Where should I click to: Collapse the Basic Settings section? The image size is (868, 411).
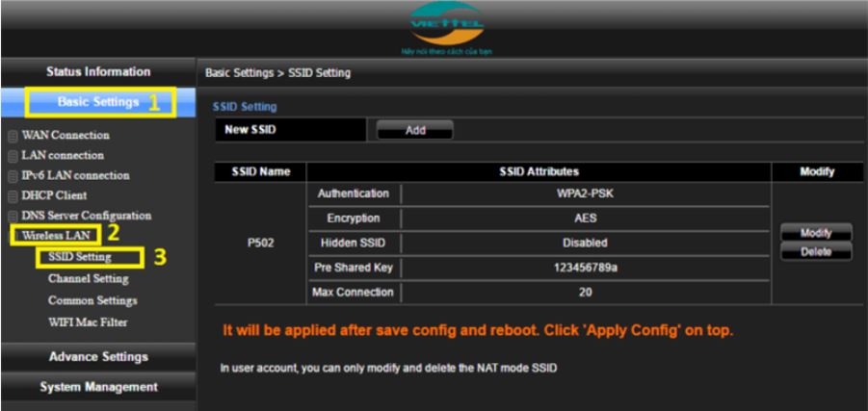(x=99, y=101)
